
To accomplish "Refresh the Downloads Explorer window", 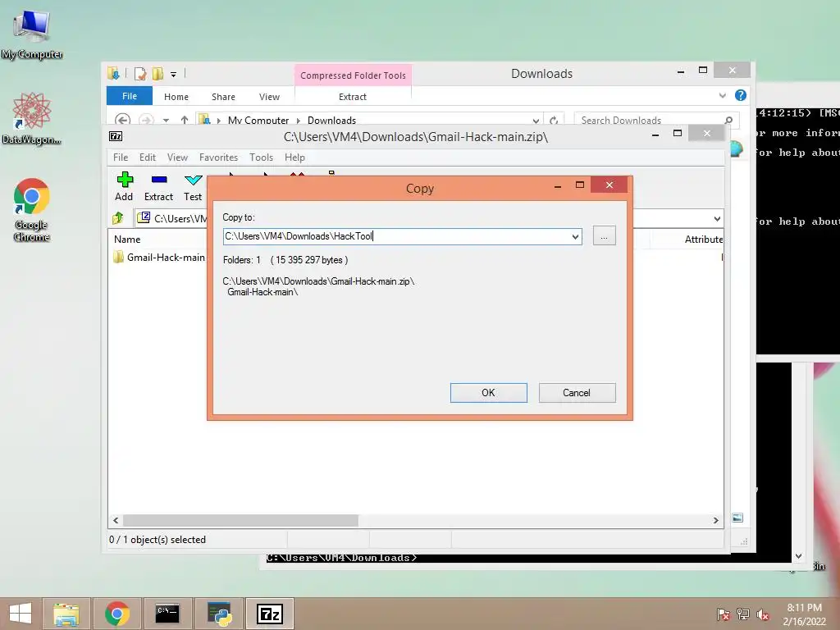I will click(554, 120).
